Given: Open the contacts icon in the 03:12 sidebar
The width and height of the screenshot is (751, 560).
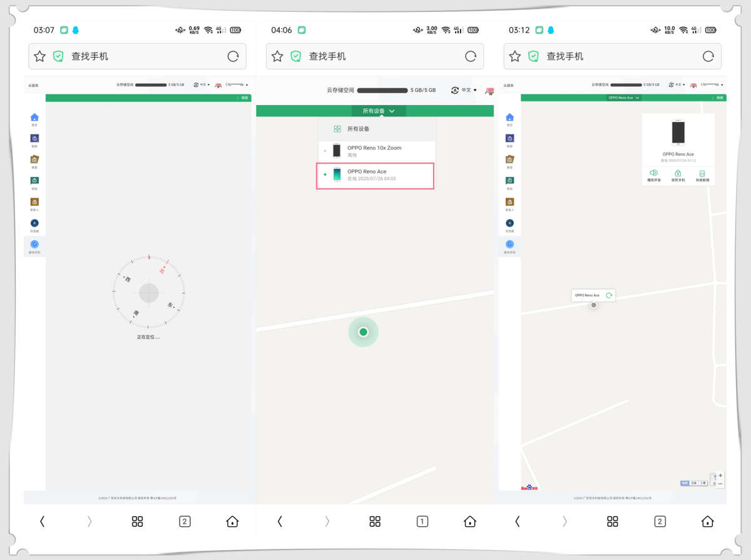Looking at the screenshot, I should [x=509, y=201].
